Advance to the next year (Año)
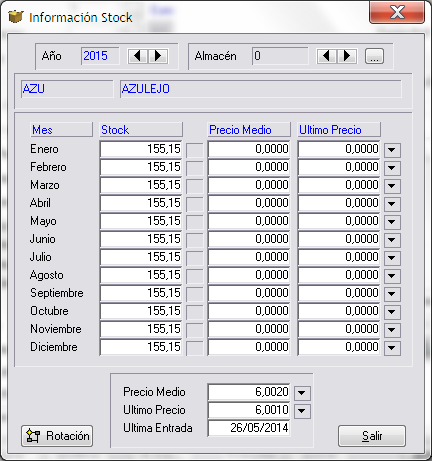The height and width of the screenshot is (461, 432). tap(157, 56)
